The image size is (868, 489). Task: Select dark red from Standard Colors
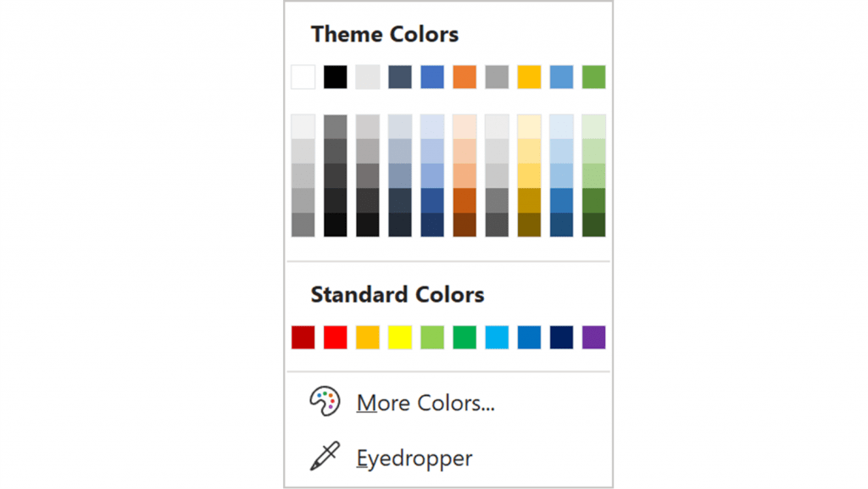pos(303,336)
